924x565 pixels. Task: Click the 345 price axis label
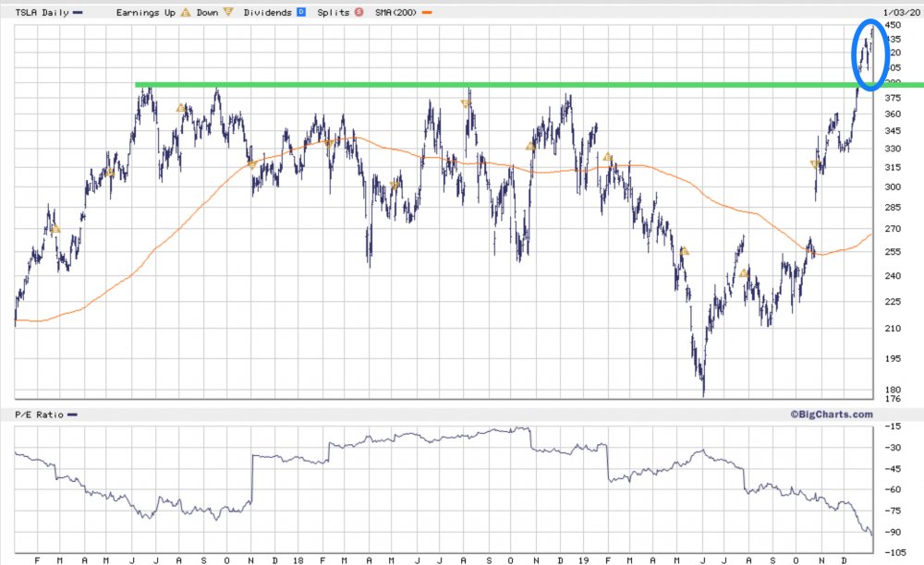click(x=893, y=131)
